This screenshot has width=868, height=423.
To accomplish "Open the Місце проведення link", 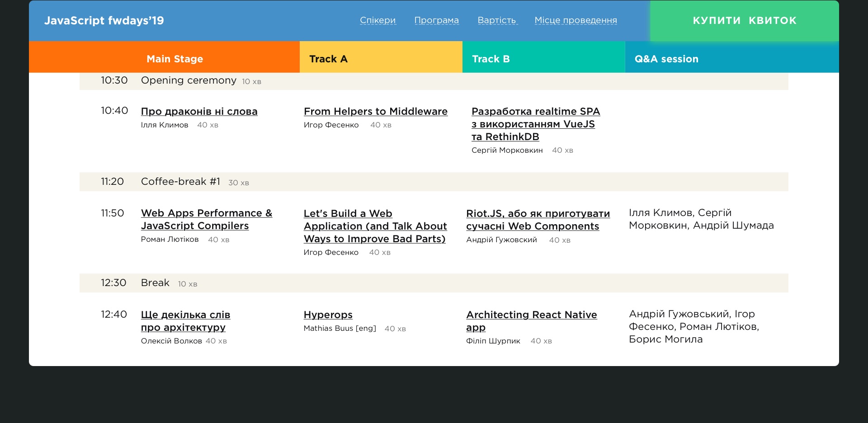I will [576, 20].
